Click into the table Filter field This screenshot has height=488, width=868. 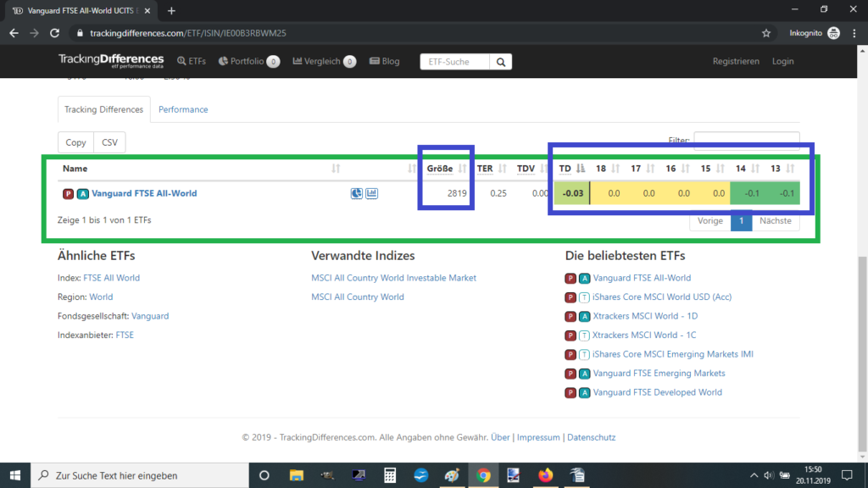coord(746,141)
